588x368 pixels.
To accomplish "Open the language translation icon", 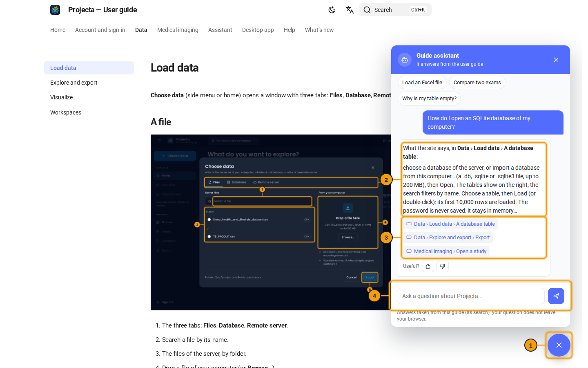I will point(350,10).
